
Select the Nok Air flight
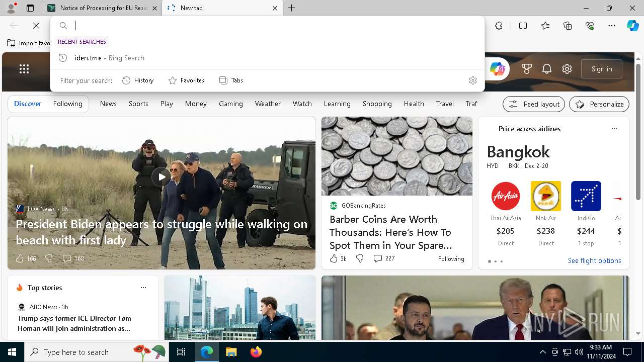[546, 214]
